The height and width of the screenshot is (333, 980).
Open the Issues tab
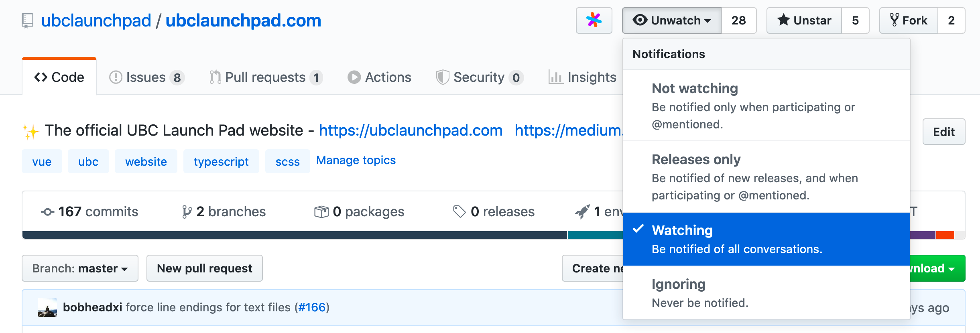147,77
